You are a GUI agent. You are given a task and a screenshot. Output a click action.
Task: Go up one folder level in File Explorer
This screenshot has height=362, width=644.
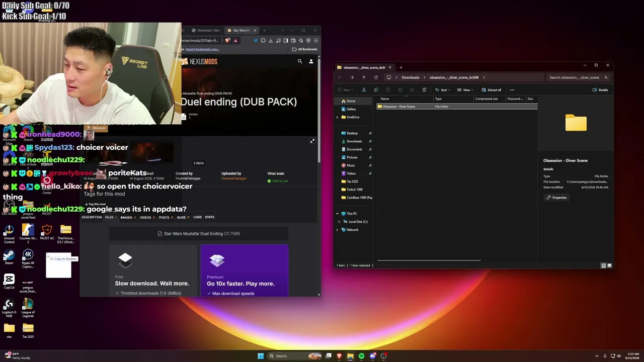(364, 77)
